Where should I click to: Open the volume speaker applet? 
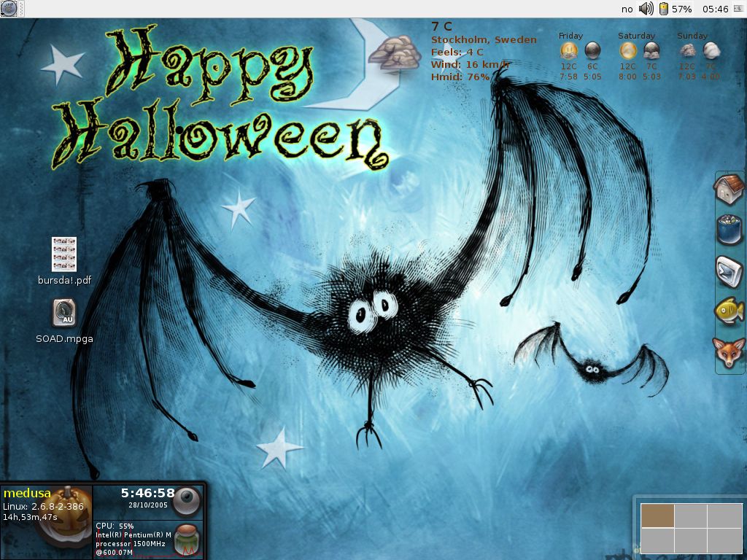pos(646,9)
